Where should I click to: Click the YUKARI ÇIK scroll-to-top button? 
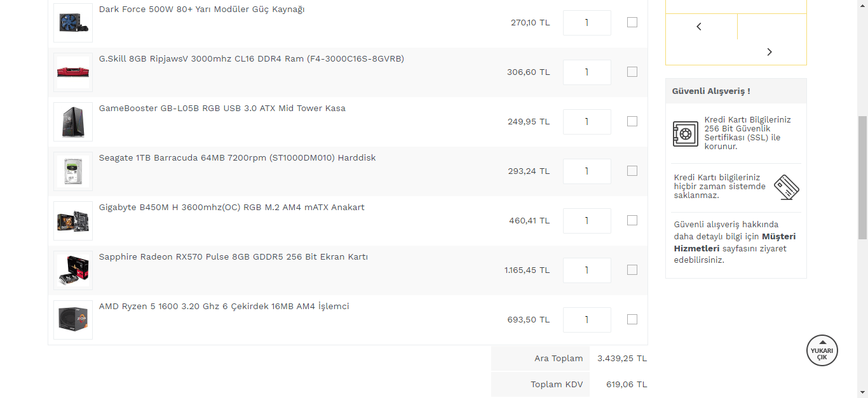pos(822,350)
